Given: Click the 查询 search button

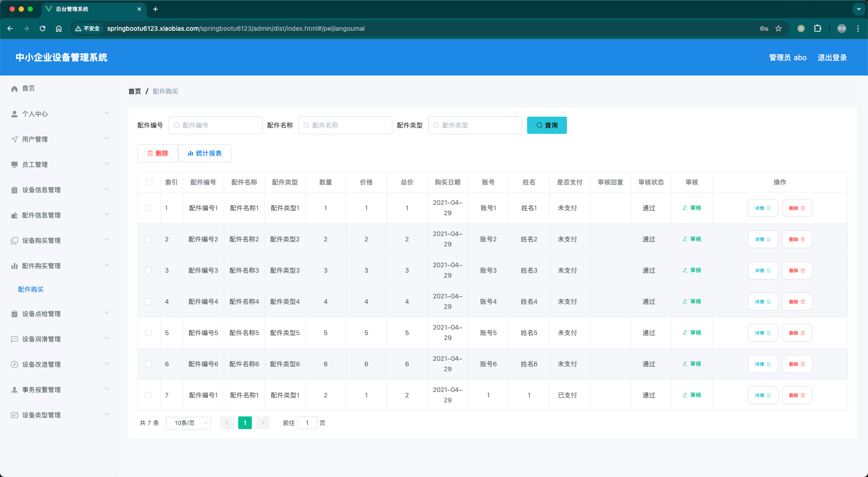Looking at the screenshot, I should coord(547,125).
